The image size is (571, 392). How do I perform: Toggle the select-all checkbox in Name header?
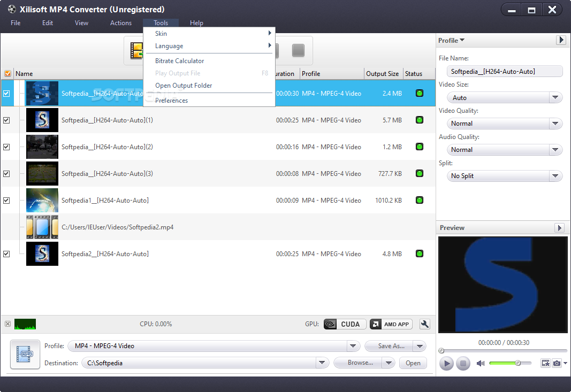point(7,73)
